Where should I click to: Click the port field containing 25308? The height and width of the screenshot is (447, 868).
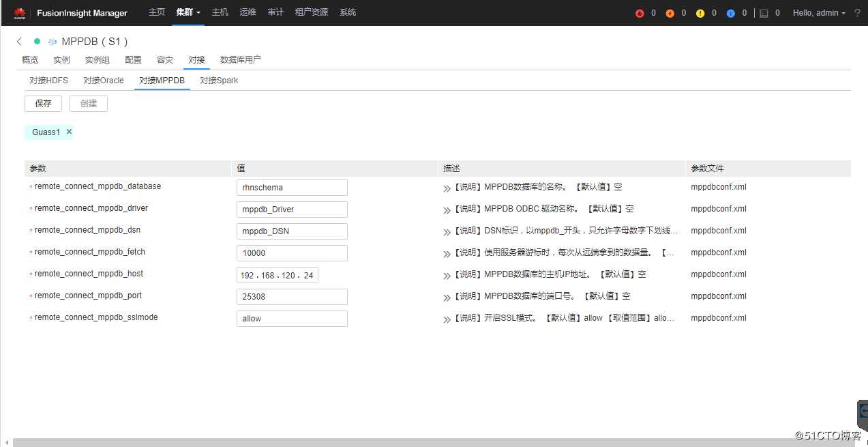(x=292, y=296)
